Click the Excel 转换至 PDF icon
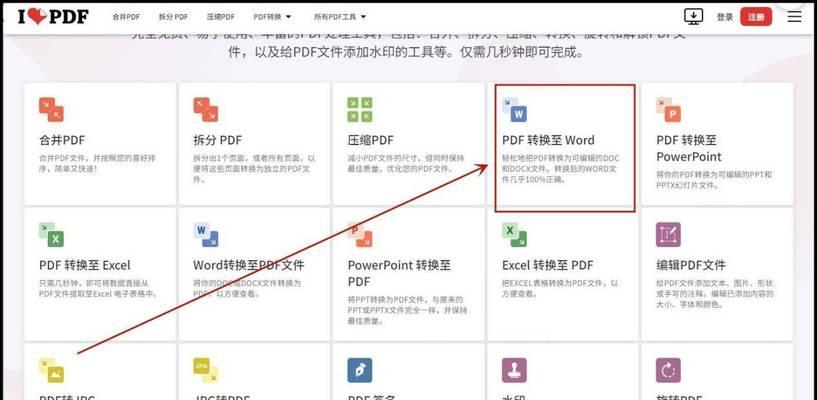 pos(514,234)
